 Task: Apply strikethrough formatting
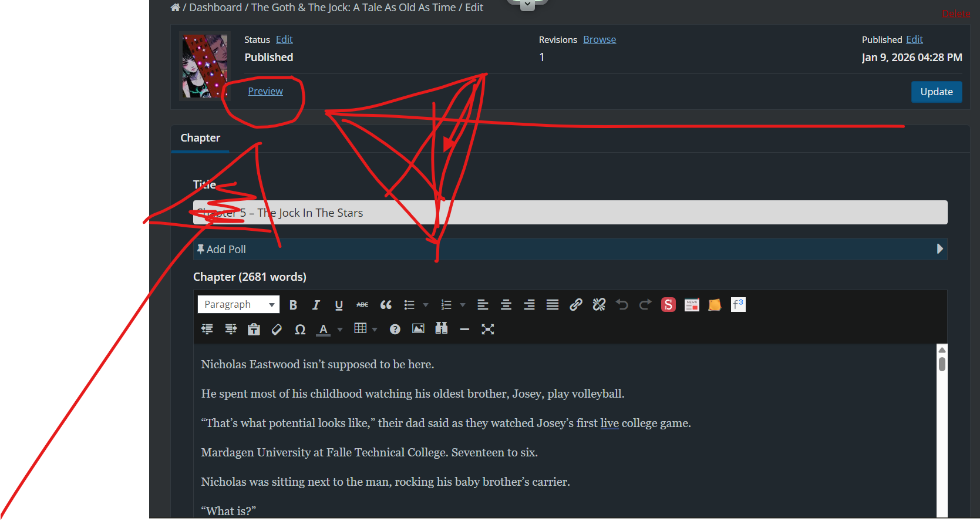point(362,305)
